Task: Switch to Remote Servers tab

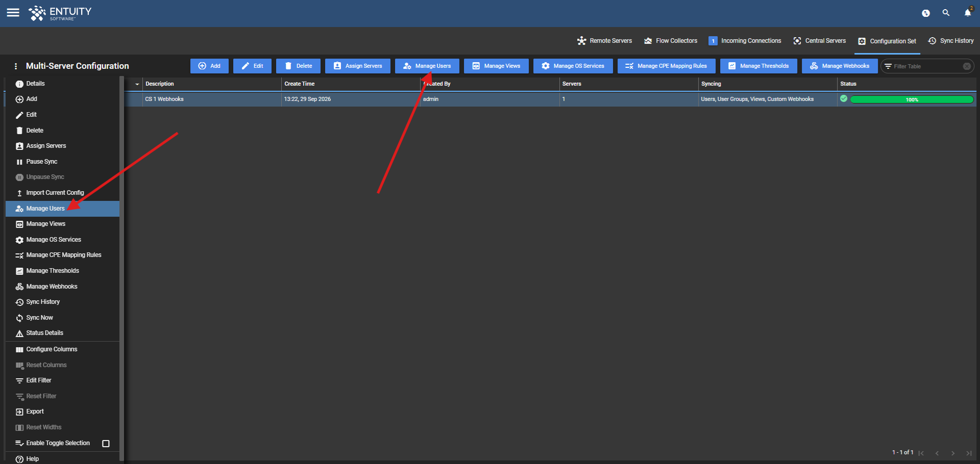Action: coord(604,41)
